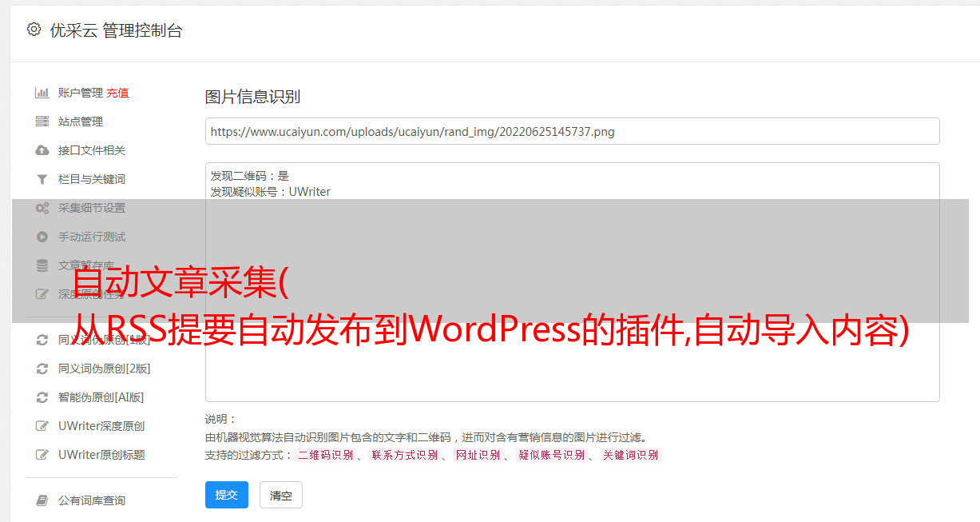980x522 pixels.
Task: Open 栏目与关键词 menu item
Action: pyautogui.click(x=92, y=179)
